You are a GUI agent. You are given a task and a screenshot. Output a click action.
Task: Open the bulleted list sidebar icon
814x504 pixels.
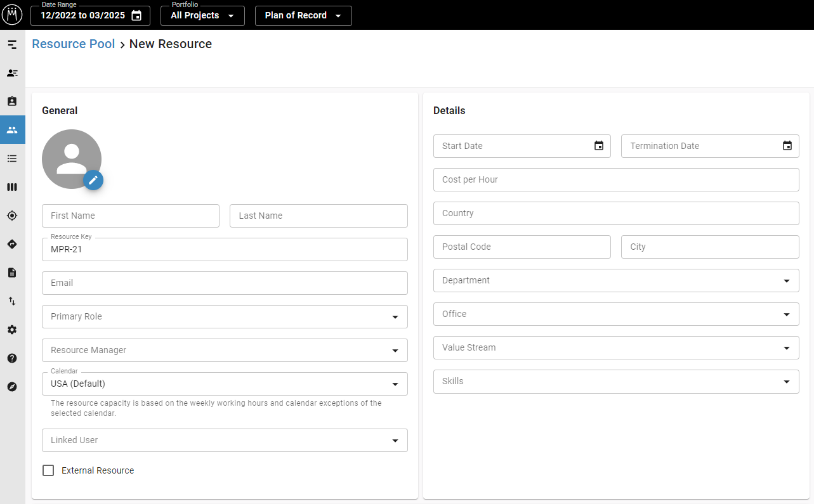[x=12, y=158]
